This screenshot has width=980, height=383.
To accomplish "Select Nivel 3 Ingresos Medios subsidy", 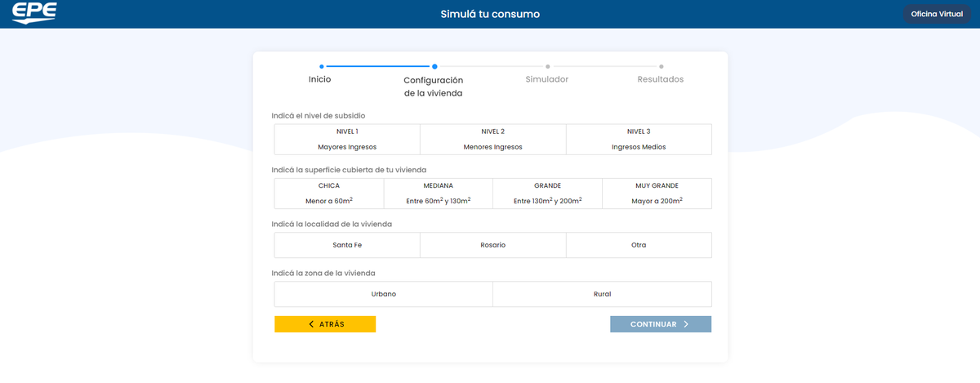I will pos(639,139).
